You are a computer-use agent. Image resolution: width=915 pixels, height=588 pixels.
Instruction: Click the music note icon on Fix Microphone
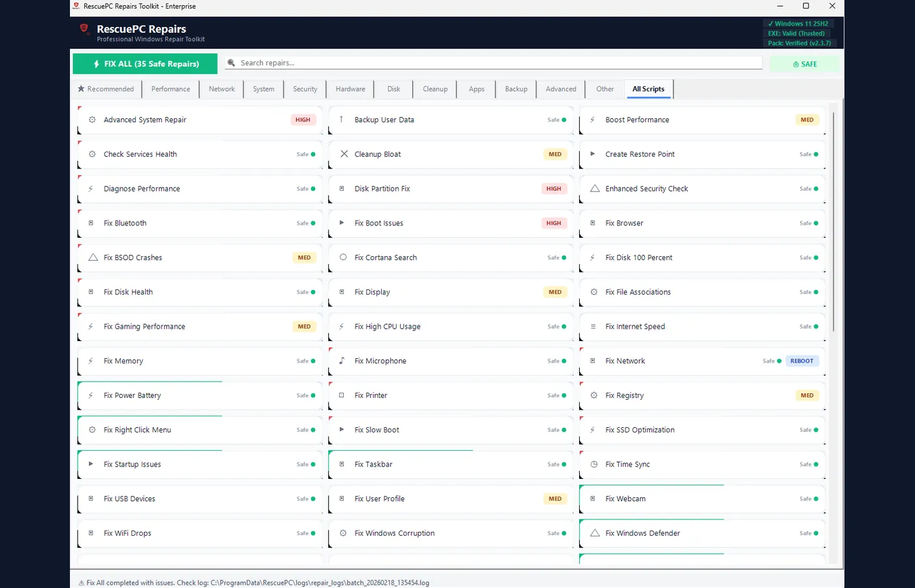342,361
